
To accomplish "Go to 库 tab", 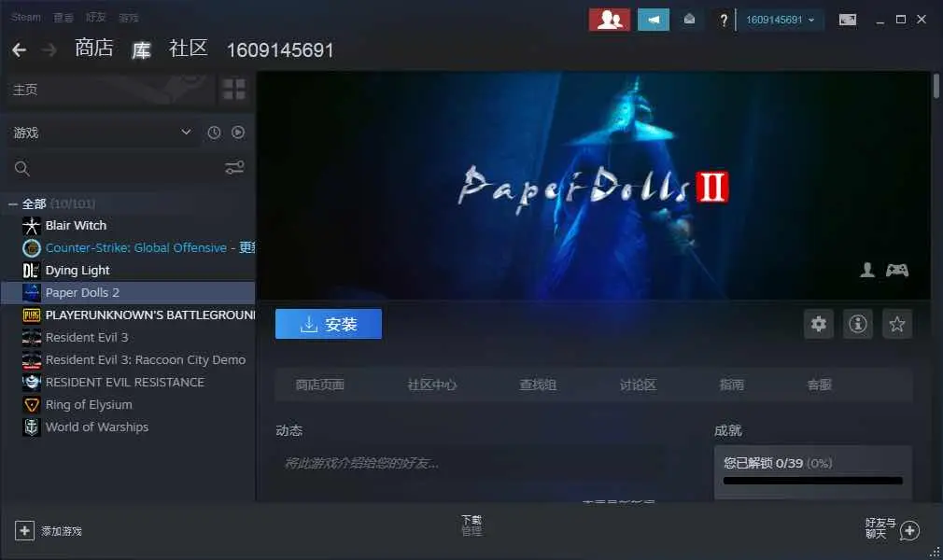I will tap(141, 49).
